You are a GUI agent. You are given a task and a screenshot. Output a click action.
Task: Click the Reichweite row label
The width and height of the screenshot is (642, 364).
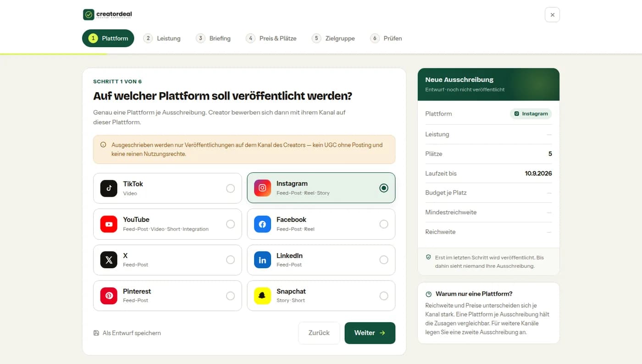point(440,232)
